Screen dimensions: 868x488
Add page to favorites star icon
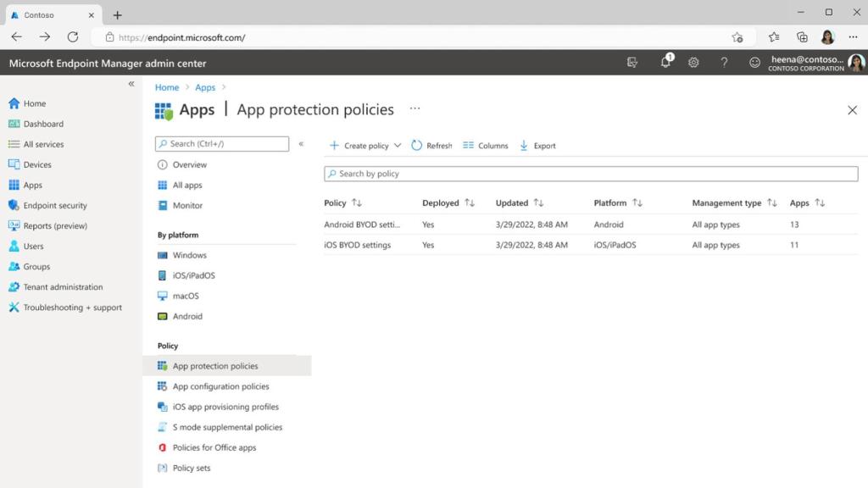coord(737,37)
